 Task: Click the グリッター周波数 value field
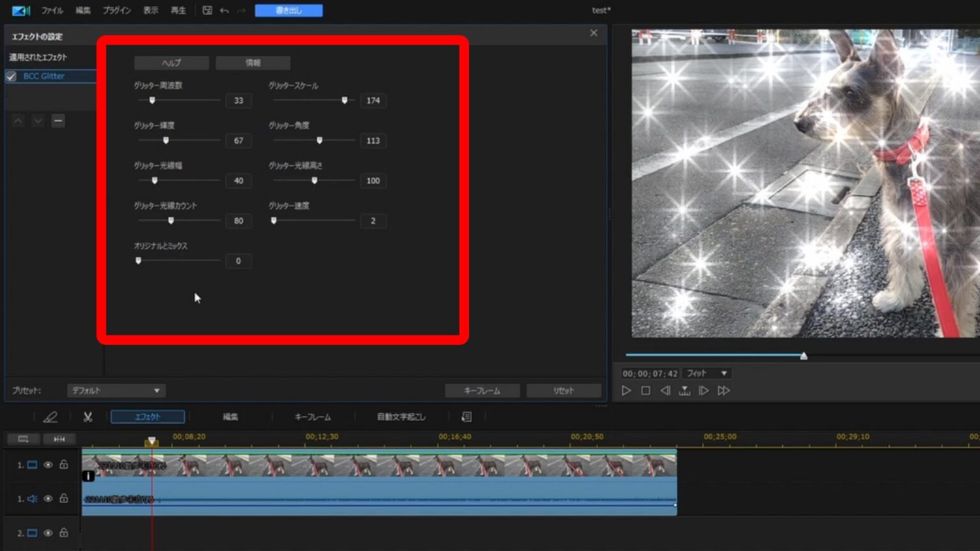point(239,100)
